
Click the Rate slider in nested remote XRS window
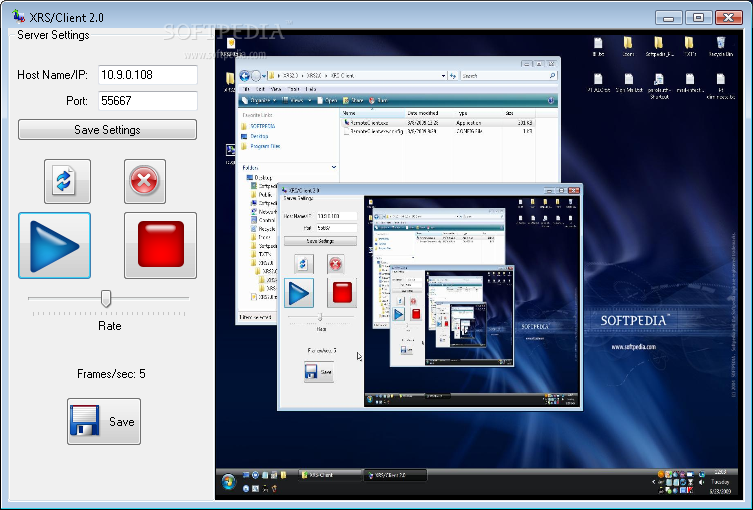pyautogui.click(x=320, y=316)
